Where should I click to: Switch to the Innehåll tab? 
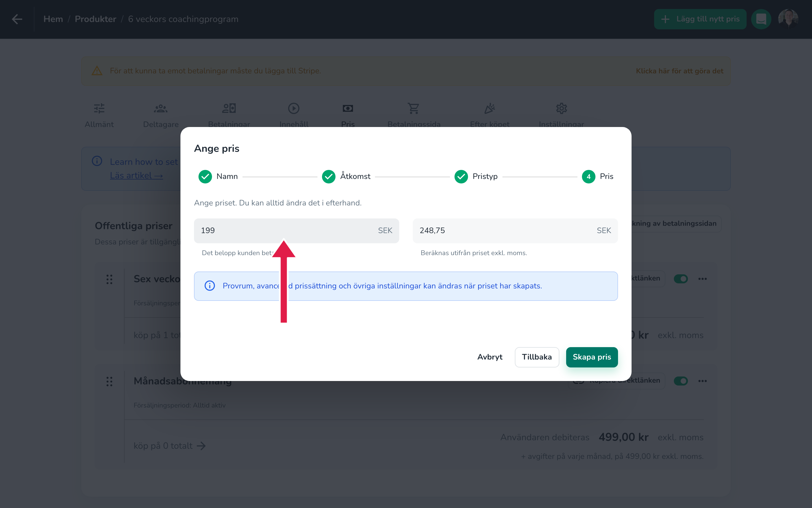[x=294, y=115]
